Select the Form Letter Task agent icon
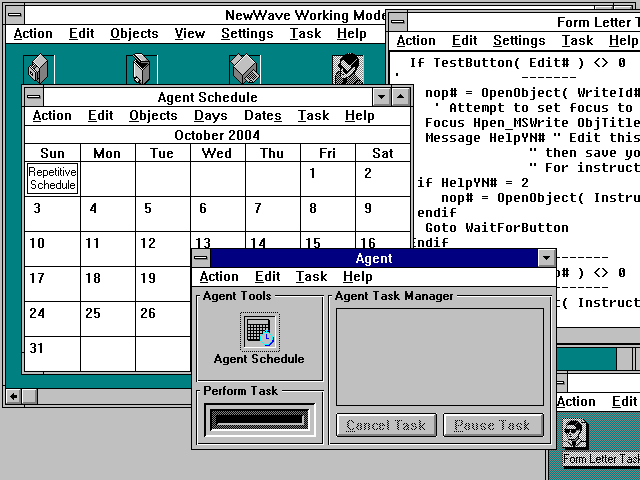The height and width of the screenshot is (480, 640). coord(575,435)
